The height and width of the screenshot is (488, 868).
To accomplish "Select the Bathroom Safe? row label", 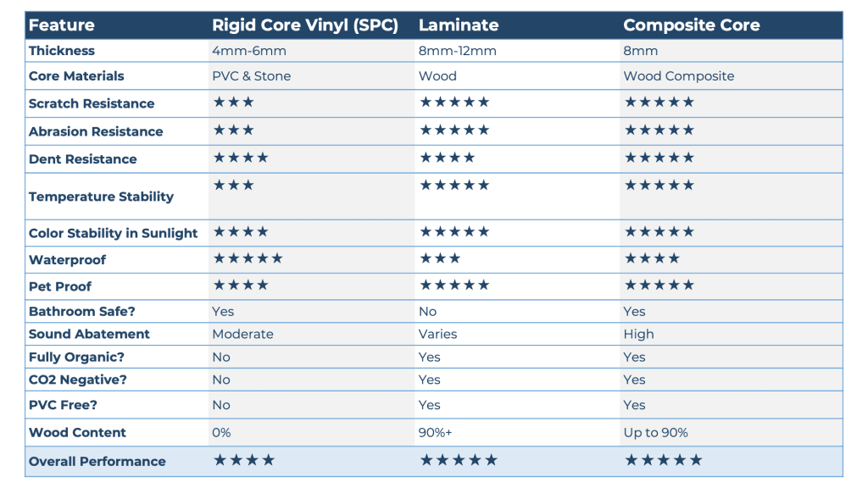I will pyautogui.click(x=83, y=311).
